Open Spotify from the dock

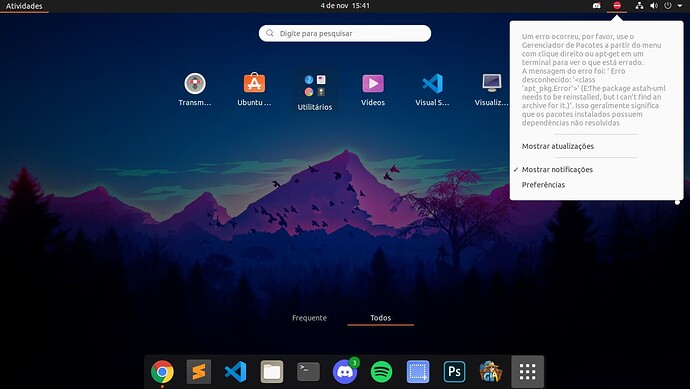[x=382, y=372]
